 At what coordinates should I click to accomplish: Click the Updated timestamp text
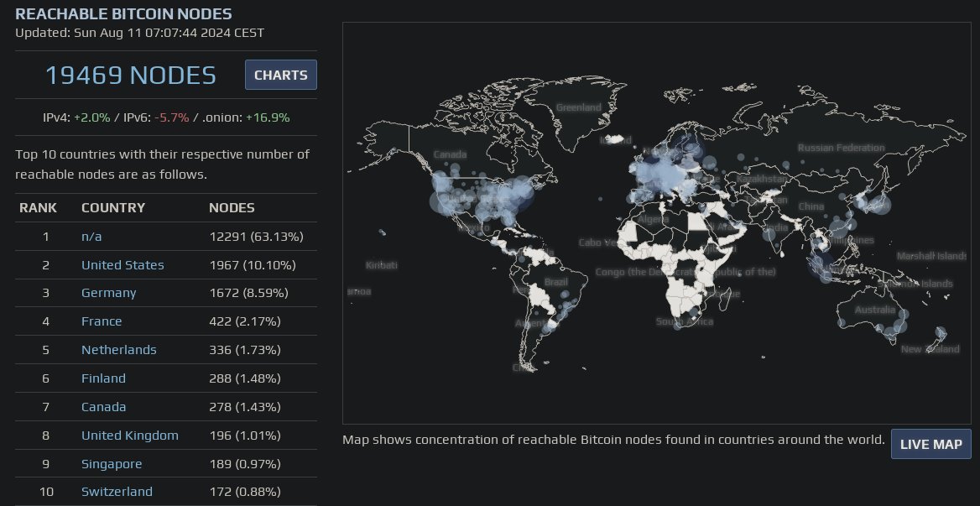[x=139, y=33]
